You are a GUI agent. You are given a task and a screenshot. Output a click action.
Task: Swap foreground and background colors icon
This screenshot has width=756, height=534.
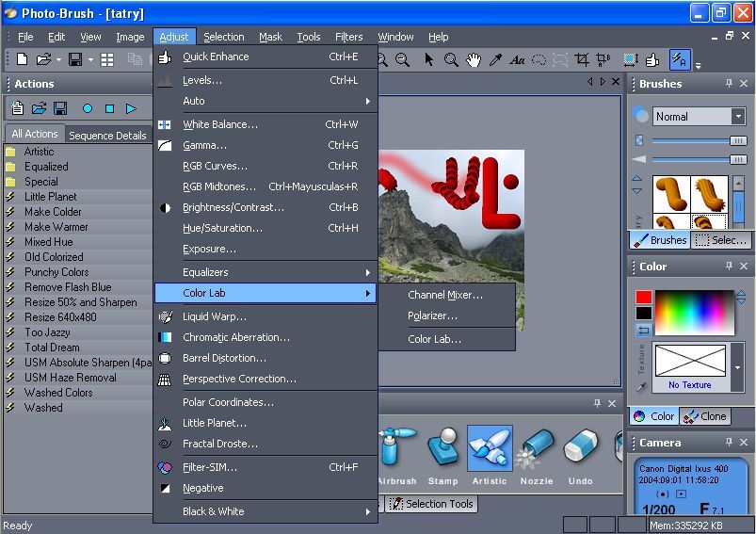644,331
